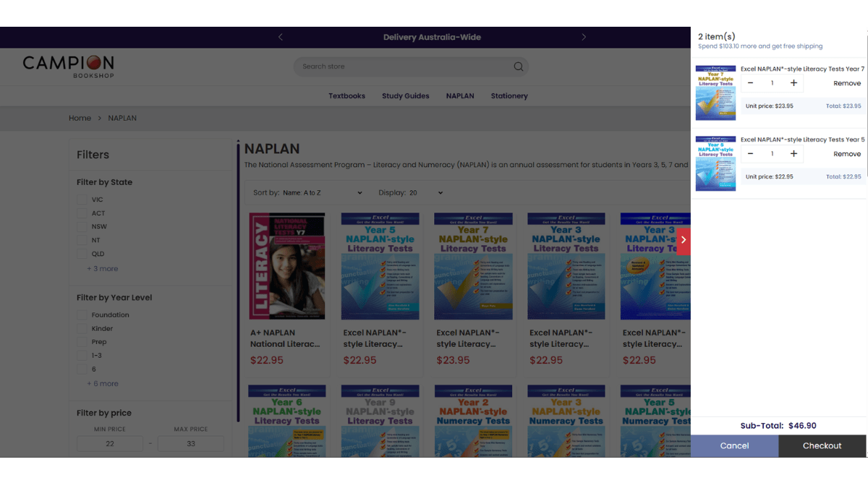Open Year 9 Literacy Tests book cover
This screenshot has height=488, width=868.
coord(380,421)
